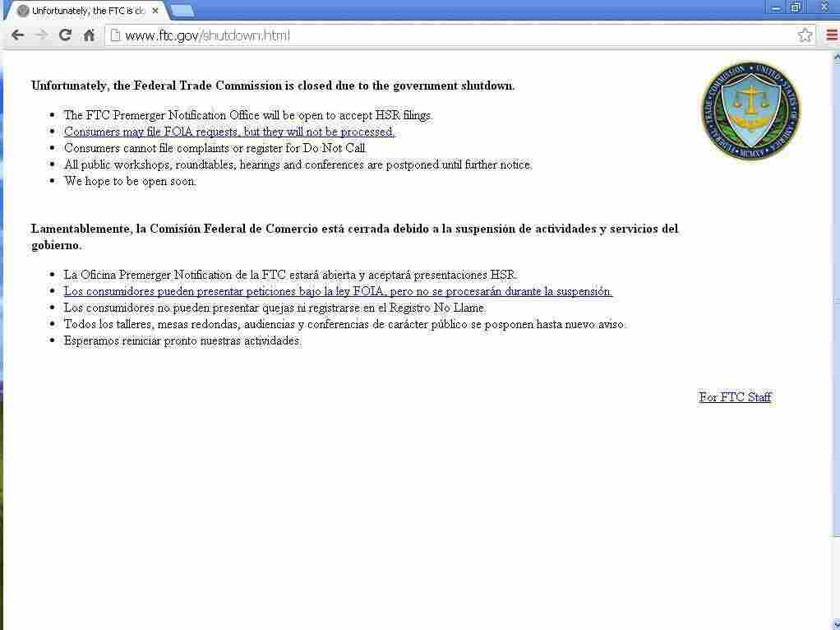The width and height of the screenshot is (840, 630).
Task: Click the text 'La Oficina Premerger Notification de la FTC'
Action: coord(290,275)
